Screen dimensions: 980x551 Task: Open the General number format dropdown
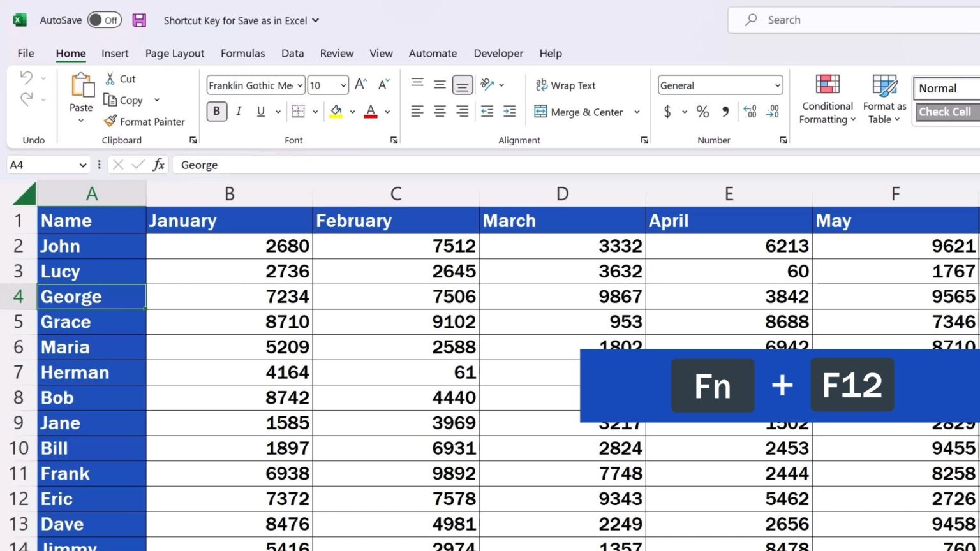[777, 85]
